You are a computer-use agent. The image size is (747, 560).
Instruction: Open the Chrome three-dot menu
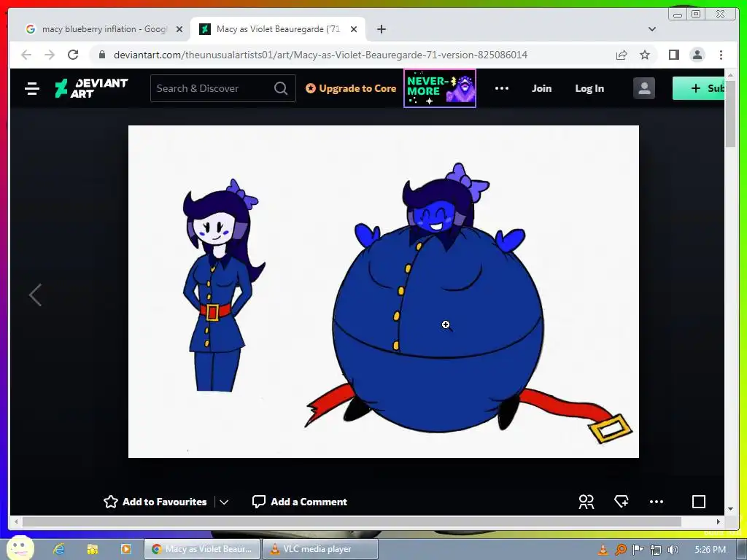721,55
